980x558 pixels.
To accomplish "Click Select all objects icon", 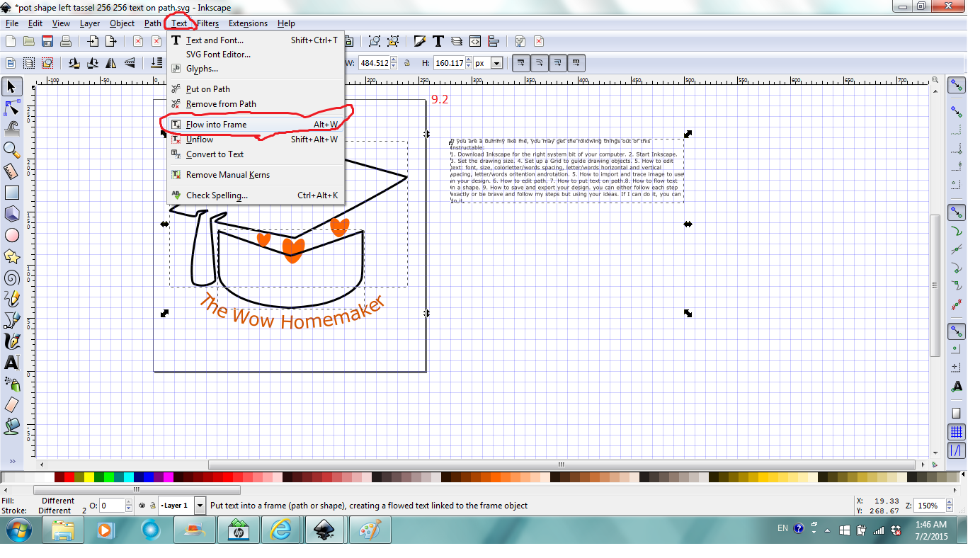I will coord(11,63).
